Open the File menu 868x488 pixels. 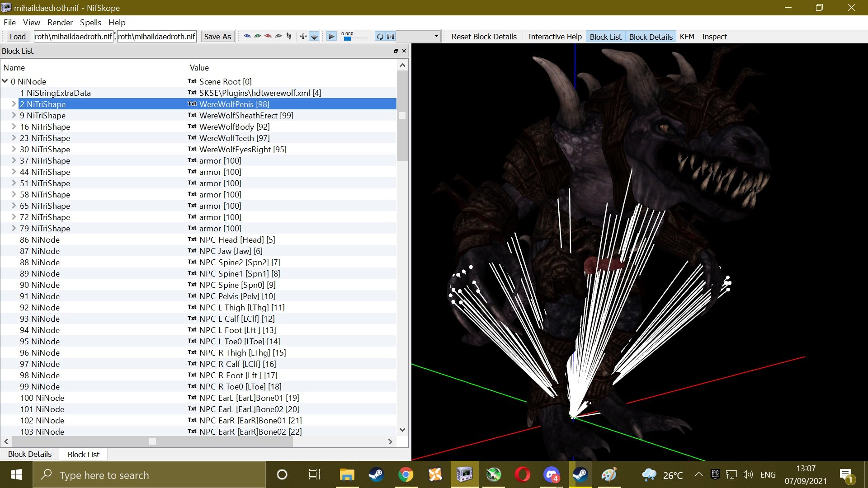[9, 22]
